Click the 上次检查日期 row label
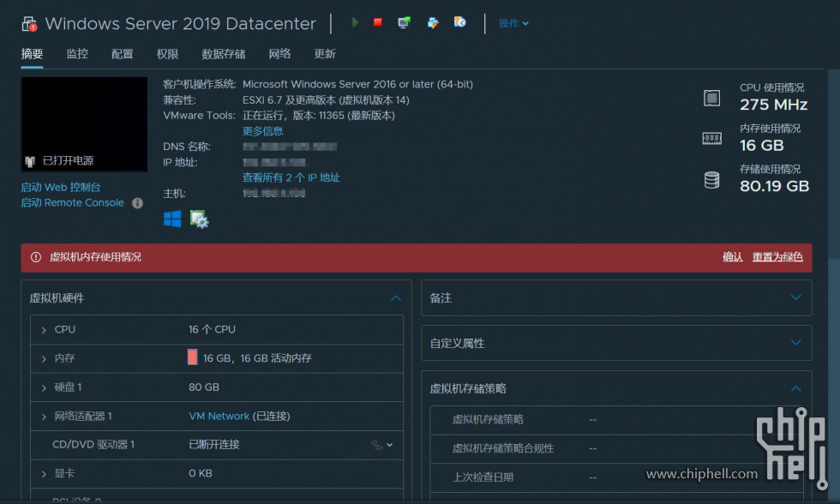 tap(483, 477)
